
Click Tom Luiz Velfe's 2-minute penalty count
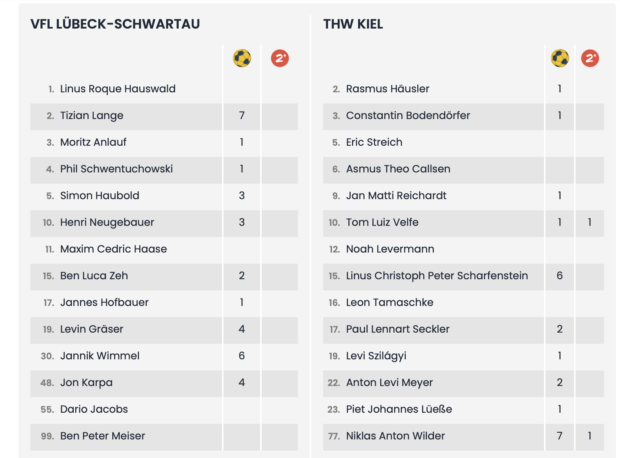[x=590, y=222]
